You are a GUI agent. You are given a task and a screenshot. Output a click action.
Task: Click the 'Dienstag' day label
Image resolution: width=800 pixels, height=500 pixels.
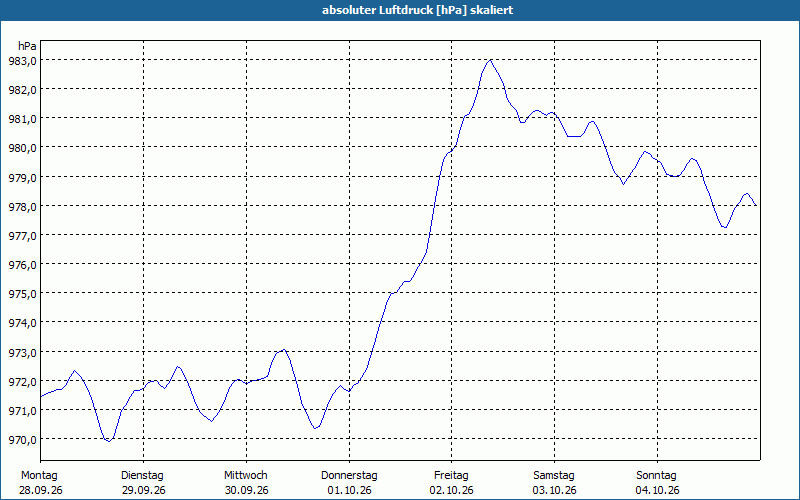click(142, 476)
